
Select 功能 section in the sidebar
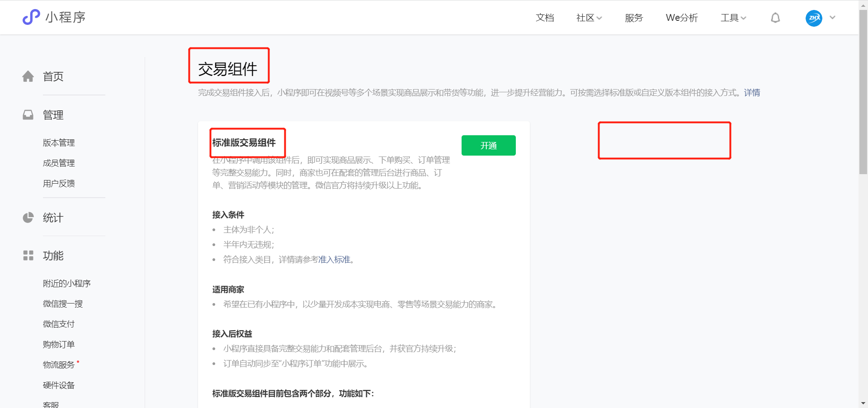[53, 256]
